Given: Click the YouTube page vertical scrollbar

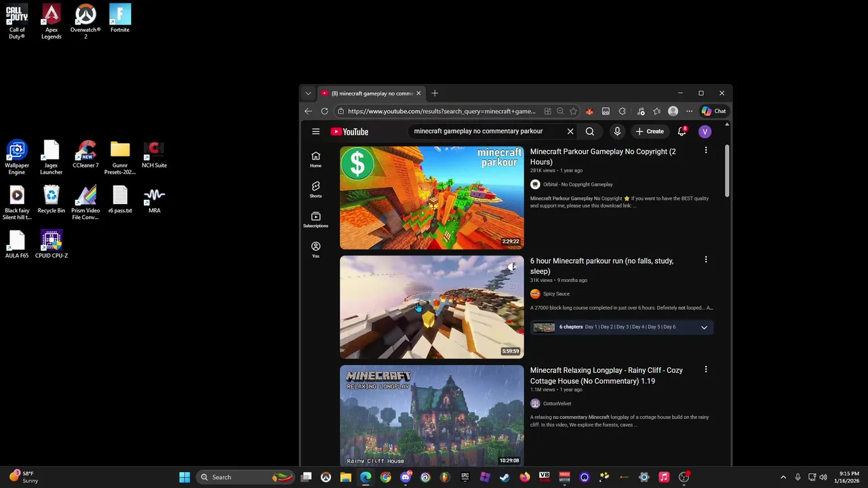Looking at the screenshot, I should [x=728, y=171].
